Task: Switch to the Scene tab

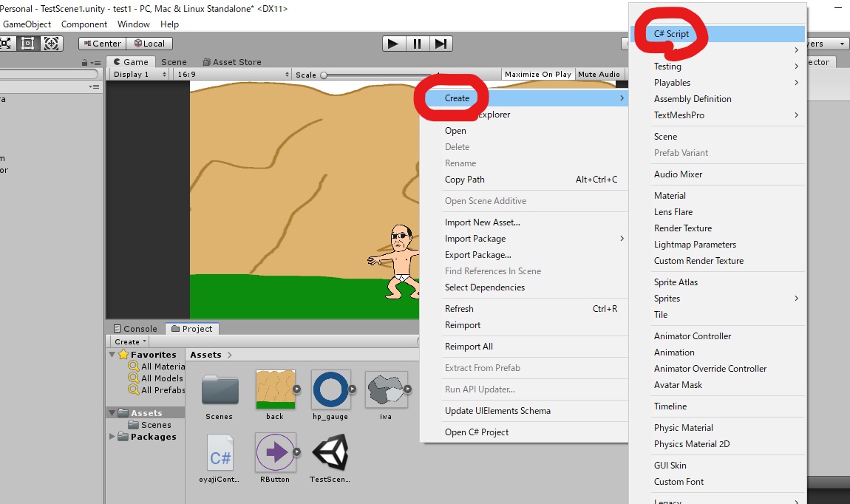Action: point(174,62)
